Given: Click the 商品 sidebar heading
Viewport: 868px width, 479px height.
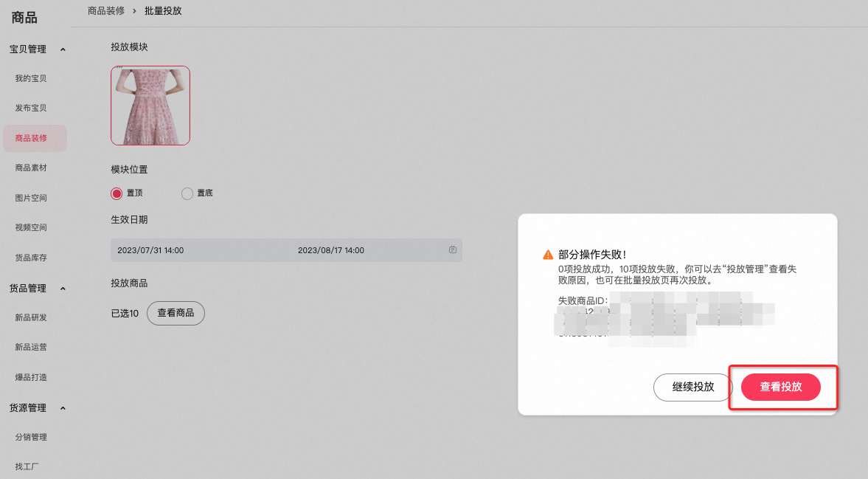Looking at the screenshot, I should 24,18.
